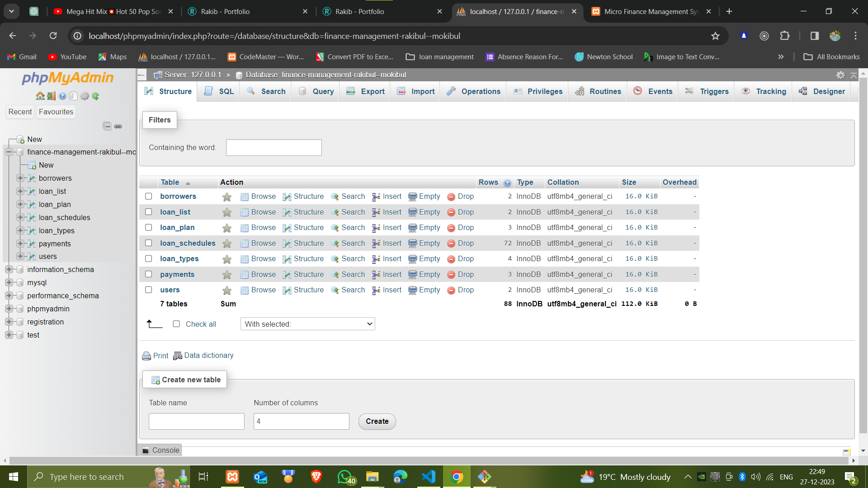Switch to the SQL tab
Screen dimensions: 868x488
pyautogui.click(x=219, y=91)
